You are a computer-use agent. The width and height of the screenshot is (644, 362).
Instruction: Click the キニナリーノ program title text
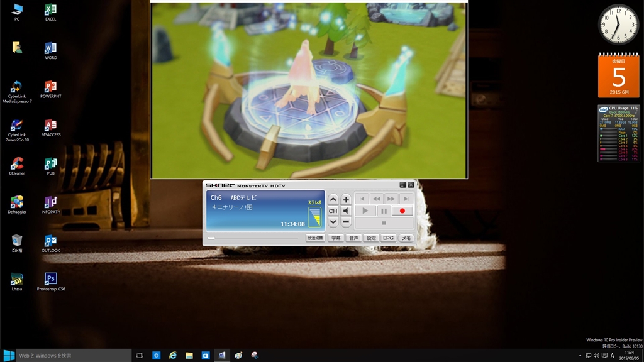231,207
